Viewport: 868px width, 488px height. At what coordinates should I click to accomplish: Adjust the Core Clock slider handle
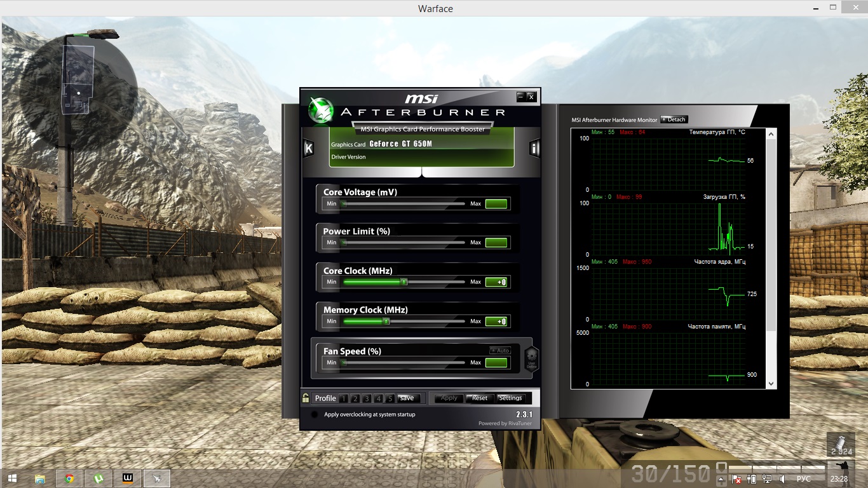(x=403, y=282)
